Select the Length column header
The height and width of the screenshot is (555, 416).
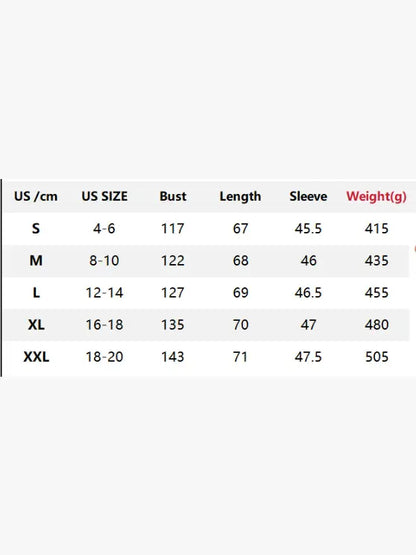240,196
